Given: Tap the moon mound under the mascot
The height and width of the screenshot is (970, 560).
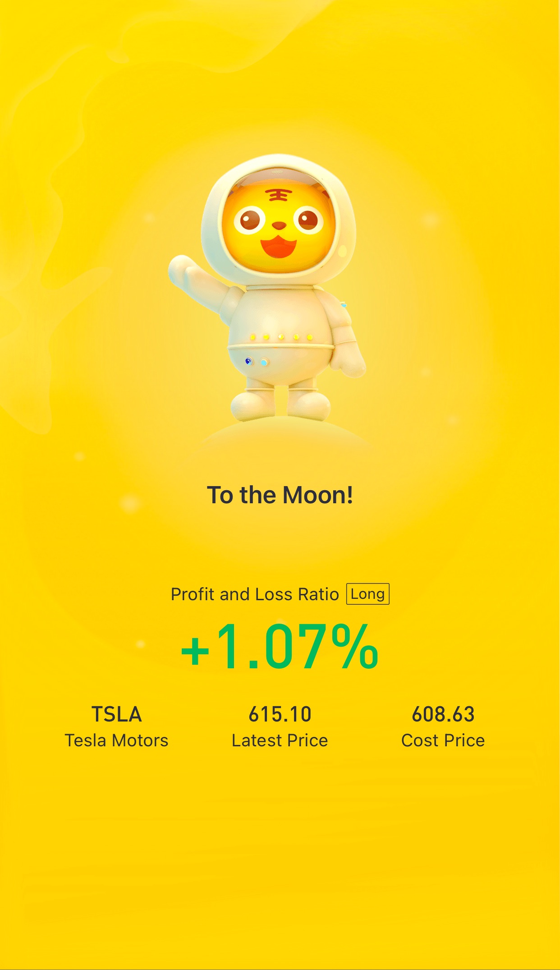Looking at the screenshot, I should pyautogui.click(x=284, y=432).
